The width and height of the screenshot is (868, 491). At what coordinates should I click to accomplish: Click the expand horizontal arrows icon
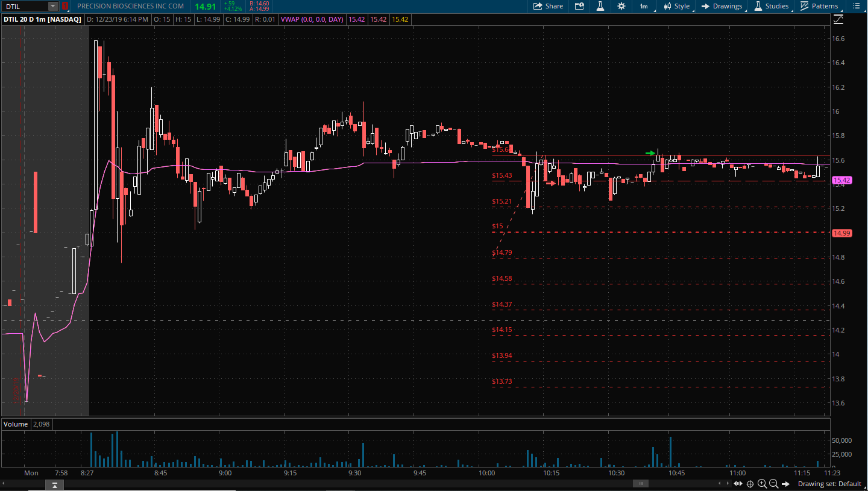[x=738, y=484]
